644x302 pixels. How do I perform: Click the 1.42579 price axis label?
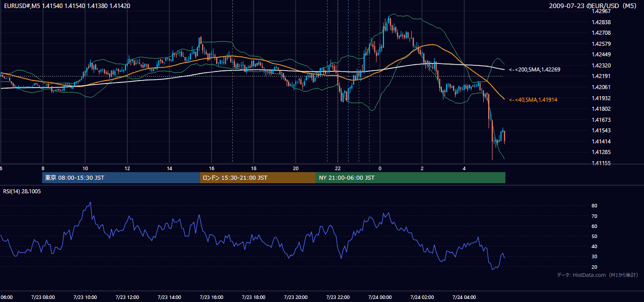602,44
